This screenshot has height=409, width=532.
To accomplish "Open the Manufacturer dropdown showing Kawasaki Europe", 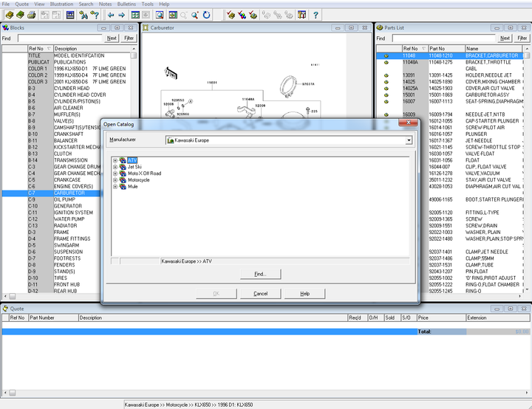I will (x=409, y=140).
